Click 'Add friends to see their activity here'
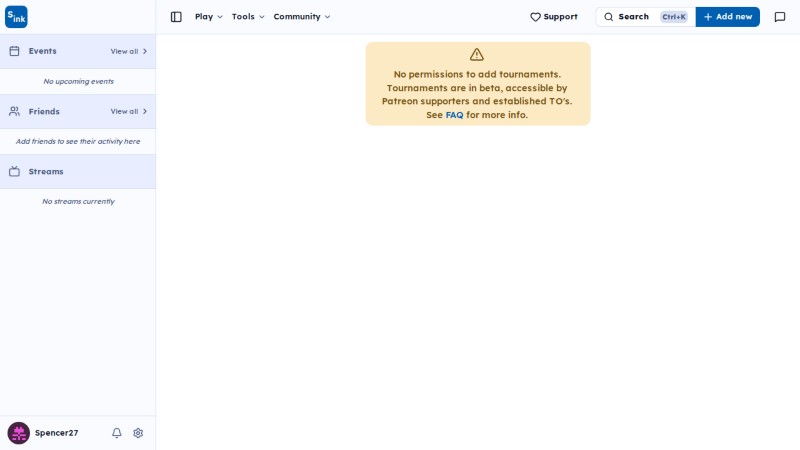 point(78,141)
